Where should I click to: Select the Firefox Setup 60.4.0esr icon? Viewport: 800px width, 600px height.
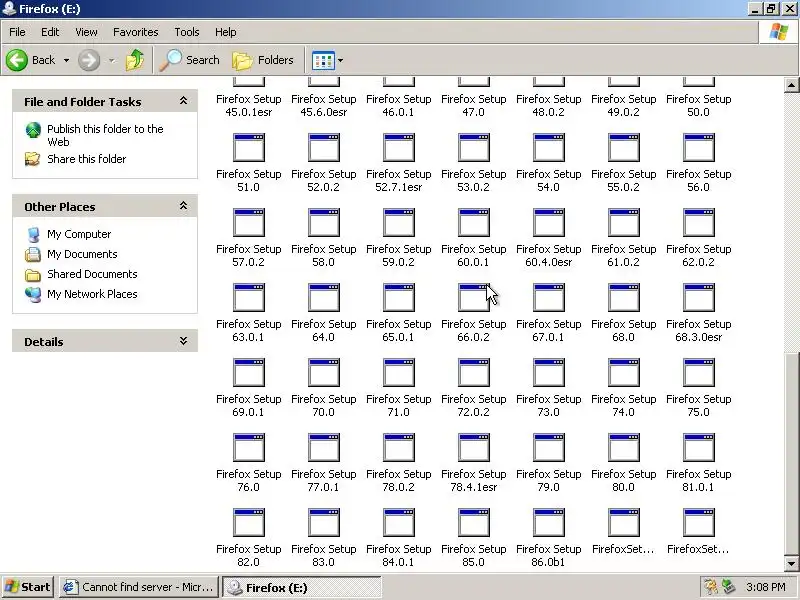coord(548,222)
